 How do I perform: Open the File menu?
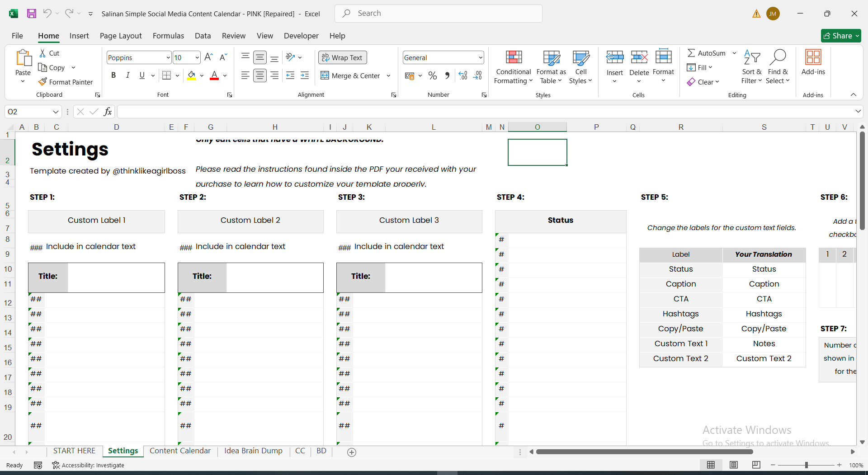click(x=17, y=36)
